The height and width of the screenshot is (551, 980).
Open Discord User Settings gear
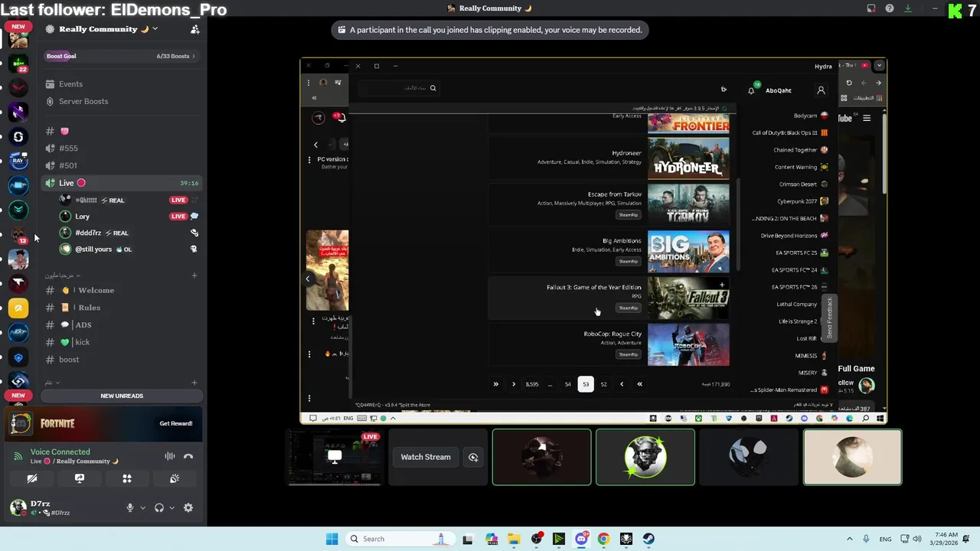(188, 507)
